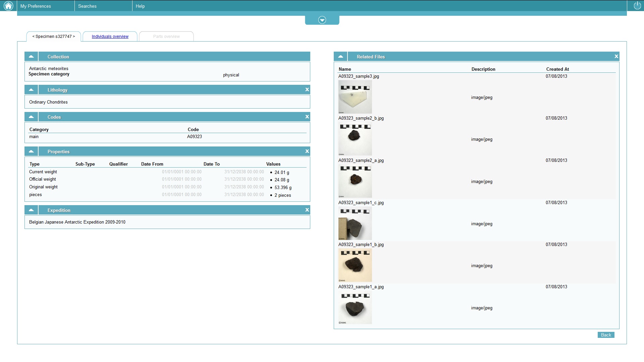This screenshot has width=644, height=362.
Task: Open the Searches menu
Action: tap(87, 6)
